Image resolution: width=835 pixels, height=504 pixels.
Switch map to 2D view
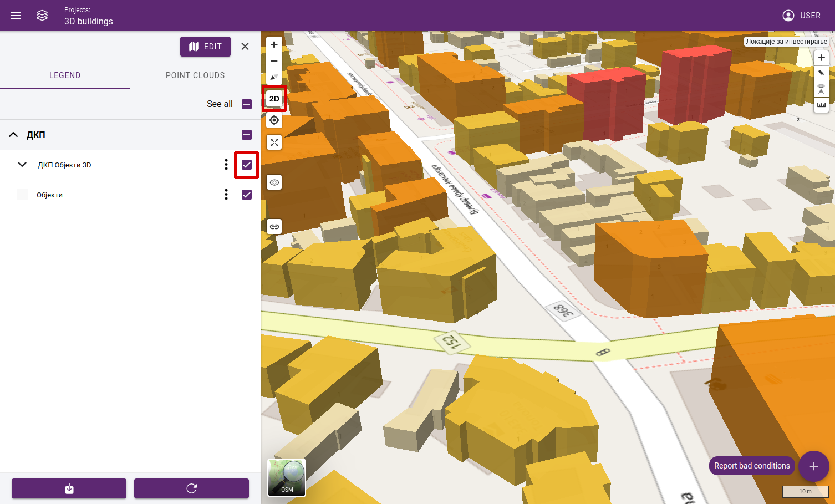pos(274,99)
